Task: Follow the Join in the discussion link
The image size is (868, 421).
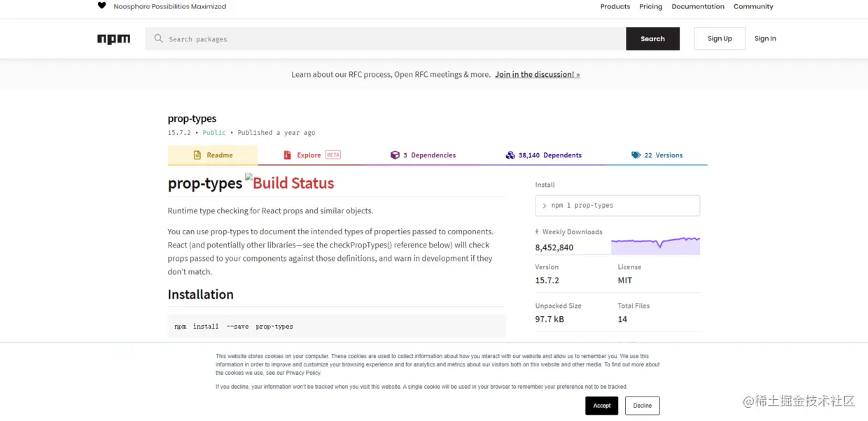Action: pyautogui.click(x=537, y=74)
